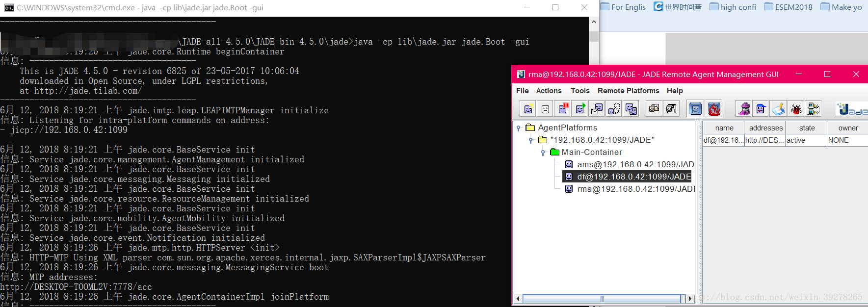Collapse the AgentPlatforms tree node
This screenshot has width=868, height=307.
point(519,128)
